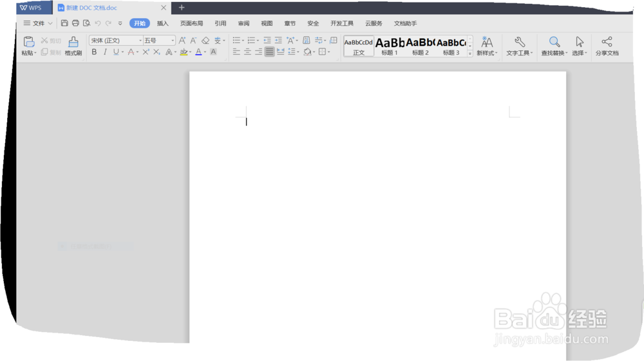Viewport: 644px width, 361px height.
Task: Click the Align left icon
Action: (236, 52)
